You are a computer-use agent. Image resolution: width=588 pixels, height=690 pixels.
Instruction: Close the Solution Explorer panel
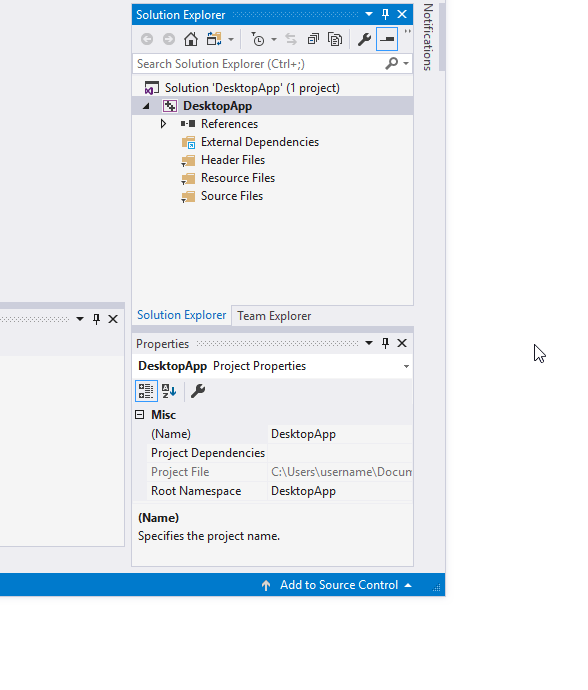click(x=402, y=15)
